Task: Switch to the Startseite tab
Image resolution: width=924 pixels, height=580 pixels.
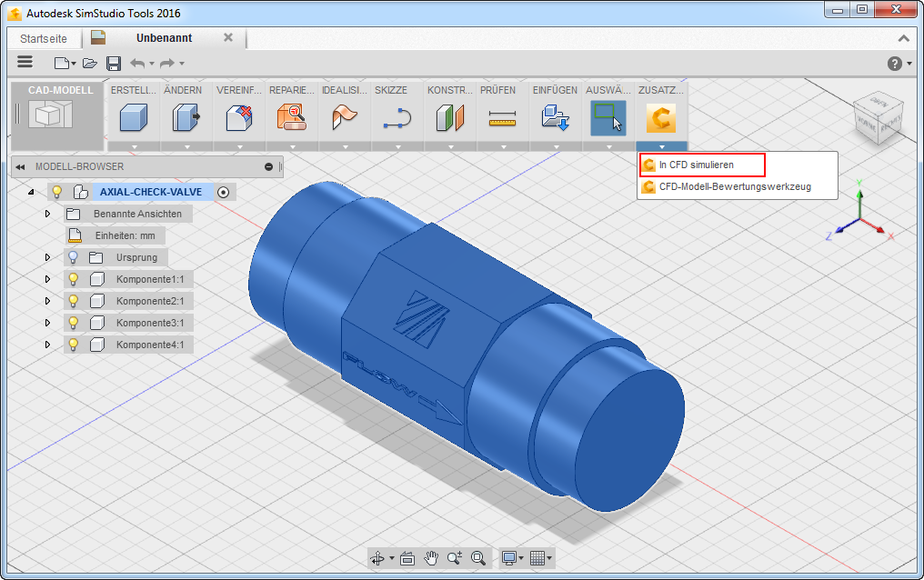Action: tap(44, 38)
